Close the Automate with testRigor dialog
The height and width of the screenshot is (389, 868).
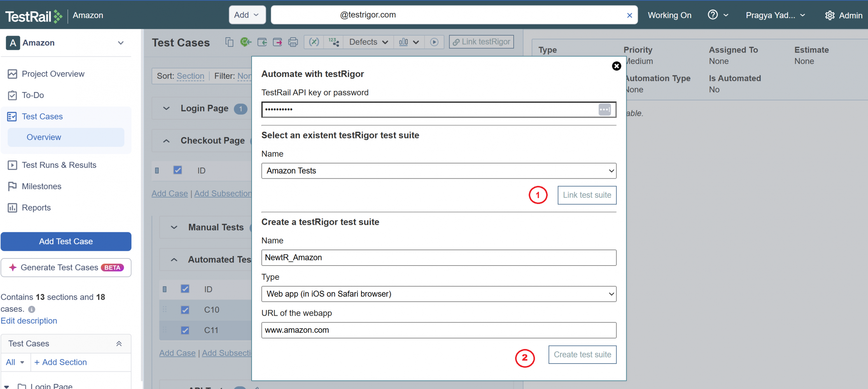coord(616,66)
